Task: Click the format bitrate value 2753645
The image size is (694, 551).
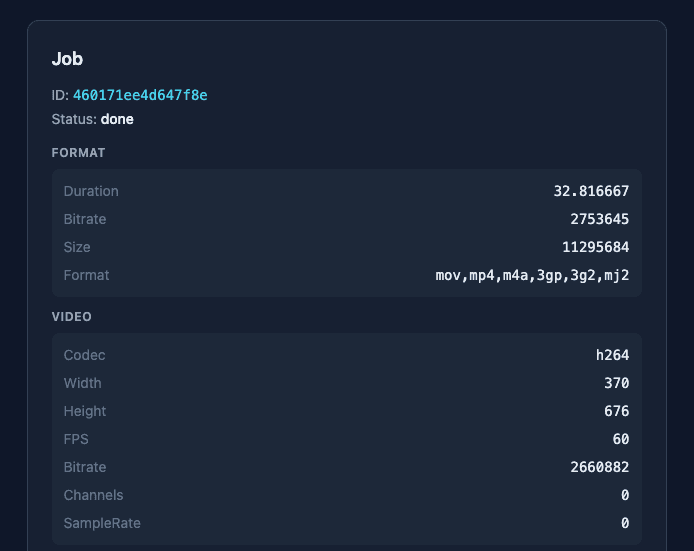Action: 599,219
